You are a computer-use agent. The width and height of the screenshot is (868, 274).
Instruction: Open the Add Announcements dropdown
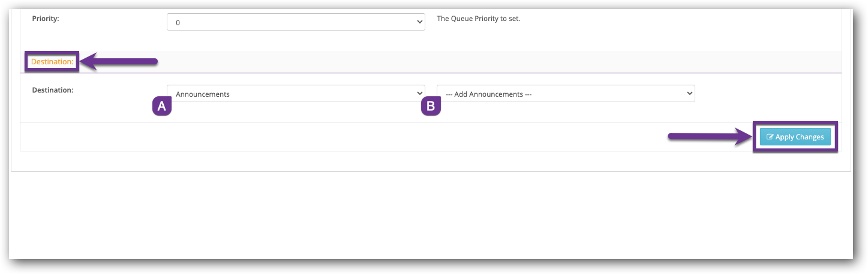point(565,94)
